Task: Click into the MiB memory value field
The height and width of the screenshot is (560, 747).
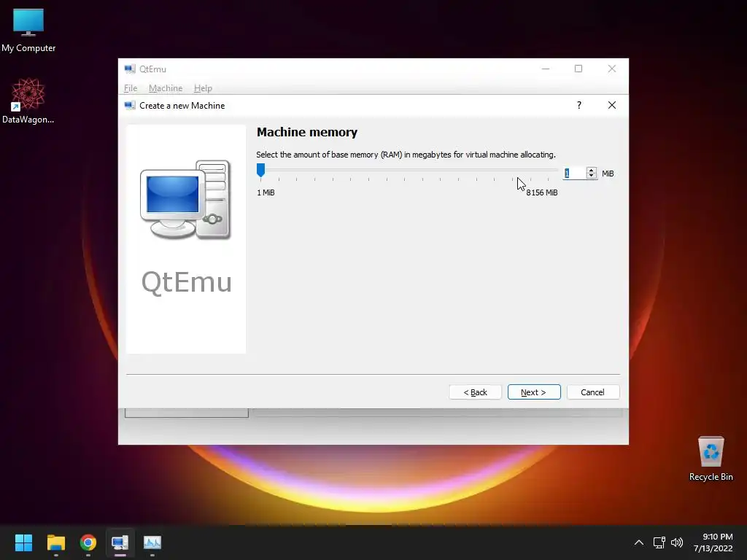Action: tap(575, 174)
